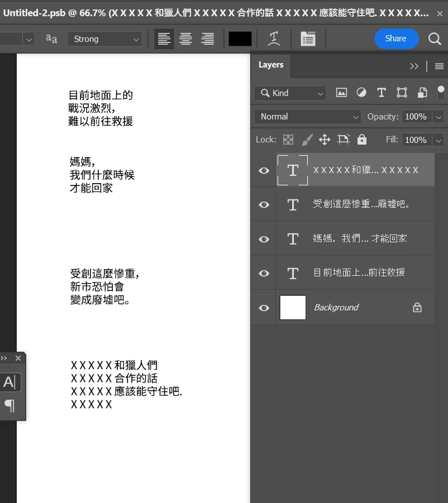Screen dimensions: 448x503
Task: Filter layers for smart objects
Action: (422, 93)
